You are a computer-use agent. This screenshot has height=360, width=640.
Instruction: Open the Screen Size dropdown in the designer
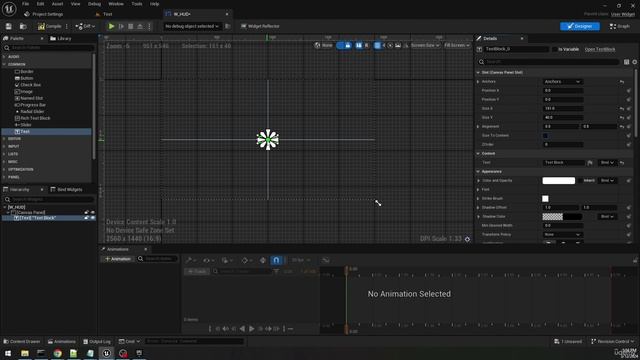click(x=425, y=45)
